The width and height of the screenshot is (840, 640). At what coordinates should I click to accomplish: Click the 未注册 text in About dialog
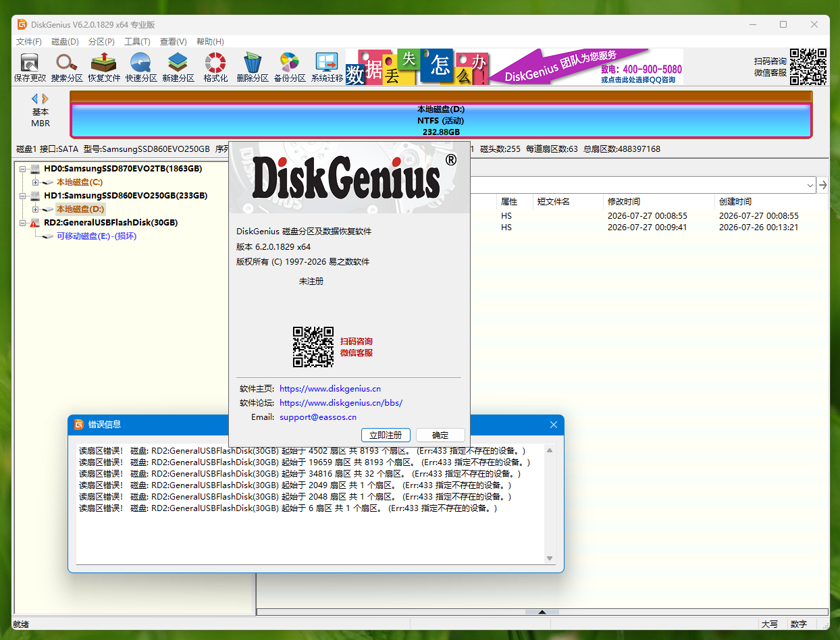311,281
